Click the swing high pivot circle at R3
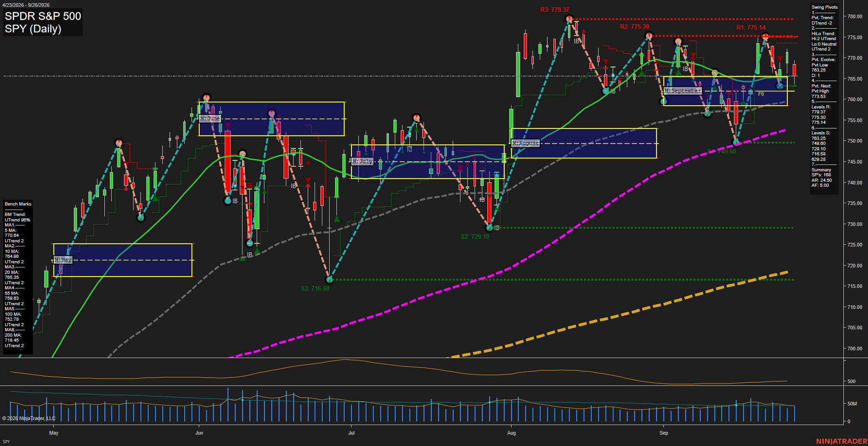Viewport: 868px width, 446px height. point(569,19)
